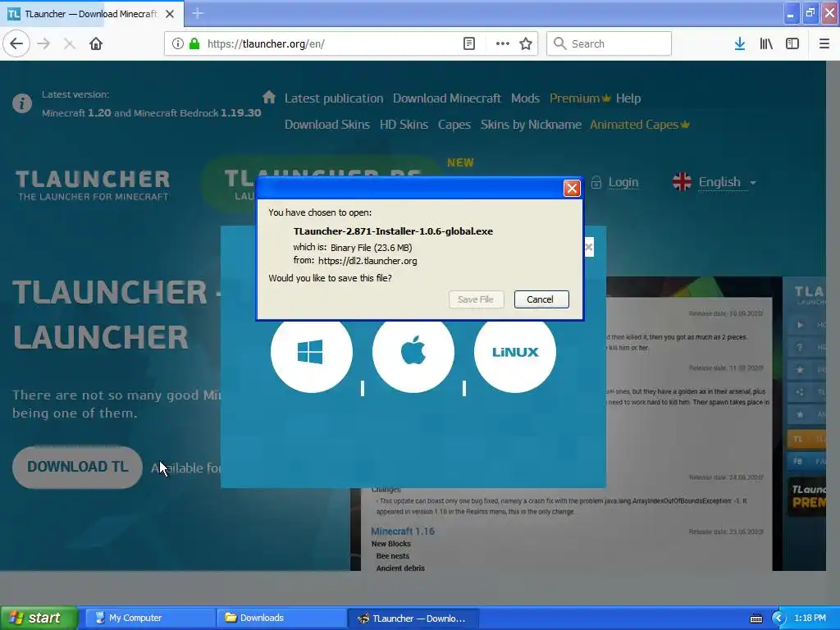
Task: Open Capes link
Action: [454, 125]
